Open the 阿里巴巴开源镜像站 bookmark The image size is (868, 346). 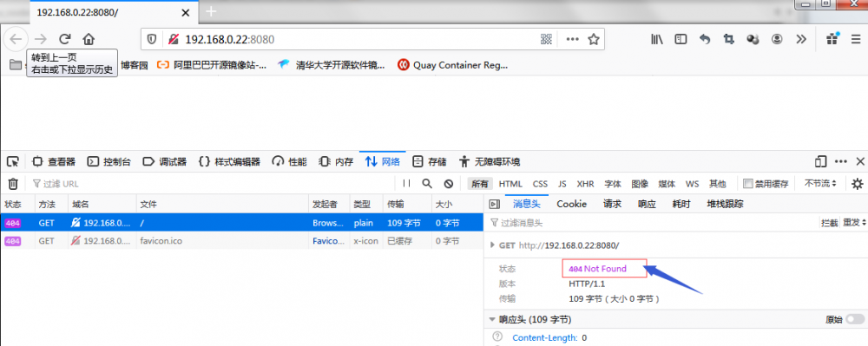(x=212, y=65)
